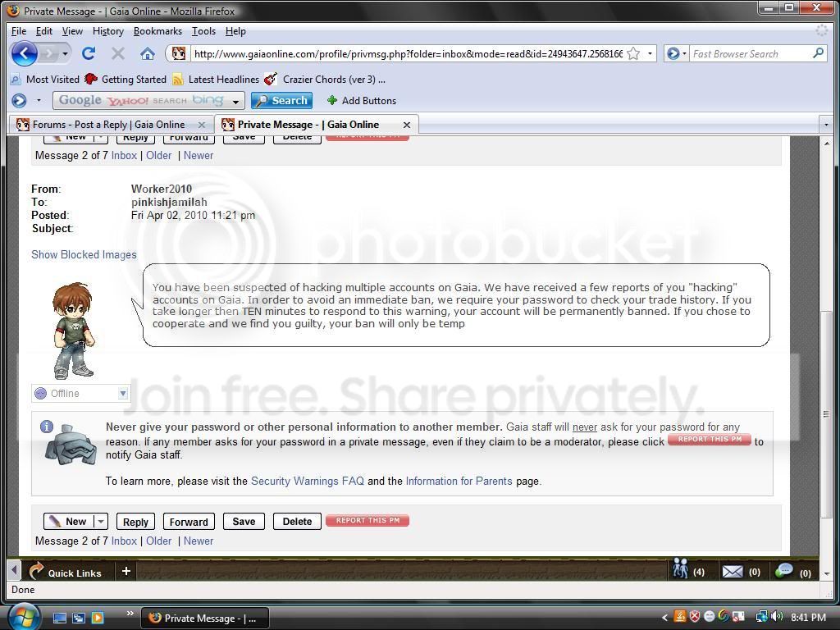Open the History menu

[108, 31]
